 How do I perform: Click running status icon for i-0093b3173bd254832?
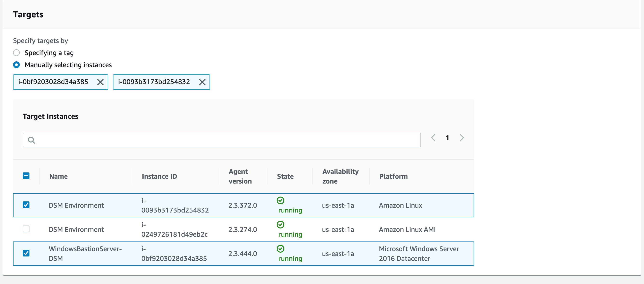tap(280, 200)
